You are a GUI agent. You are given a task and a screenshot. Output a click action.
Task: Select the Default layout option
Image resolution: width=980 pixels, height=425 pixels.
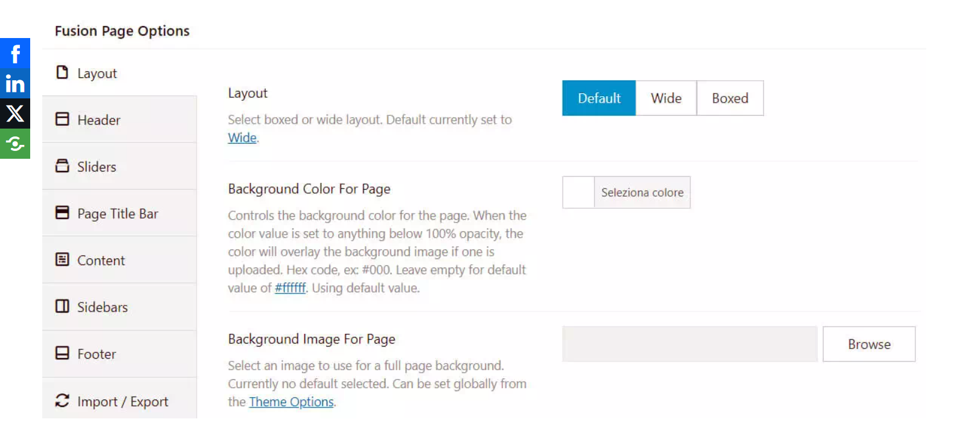click(x=599, y=98)
